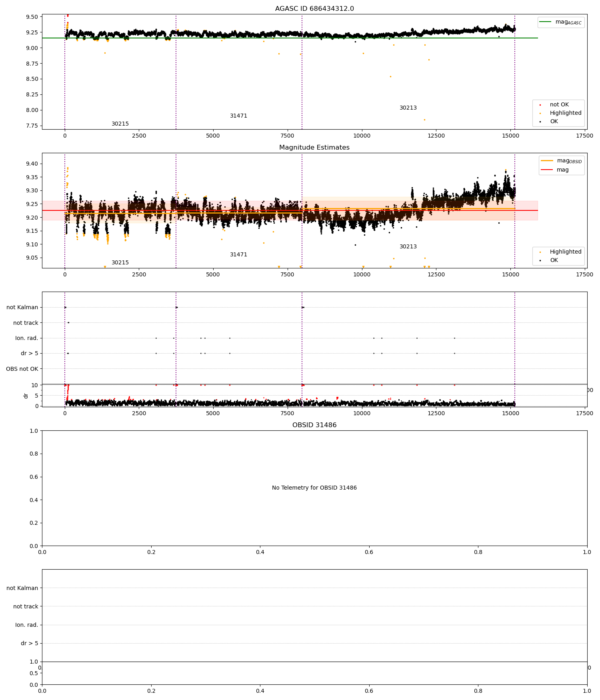This screenshot has width=600, height=700.
Task: Click 'dr > 5' label in bottom plot
Action: (30, 643)
